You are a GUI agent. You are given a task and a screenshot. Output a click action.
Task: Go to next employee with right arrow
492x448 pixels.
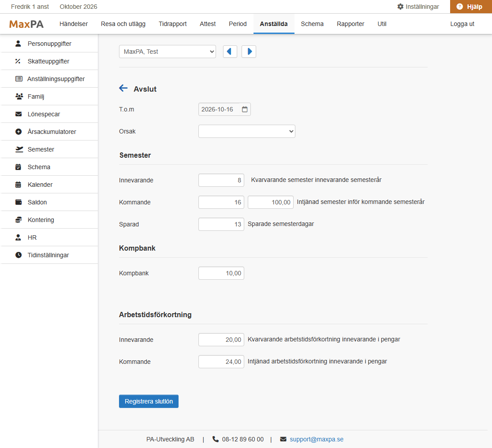tap(249, 52)
